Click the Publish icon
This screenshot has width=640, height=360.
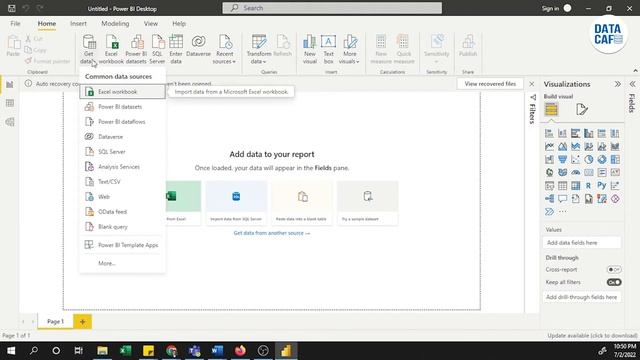tap(468, 46)
